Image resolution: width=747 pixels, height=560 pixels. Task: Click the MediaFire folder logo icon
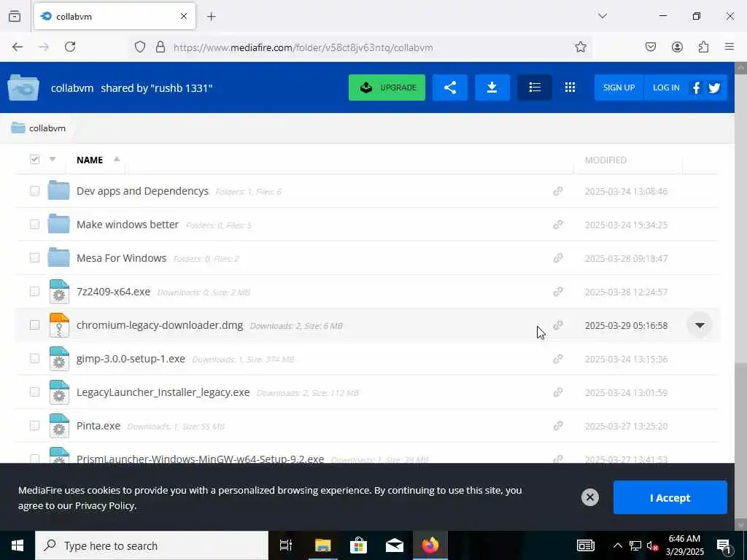[23, 87]
